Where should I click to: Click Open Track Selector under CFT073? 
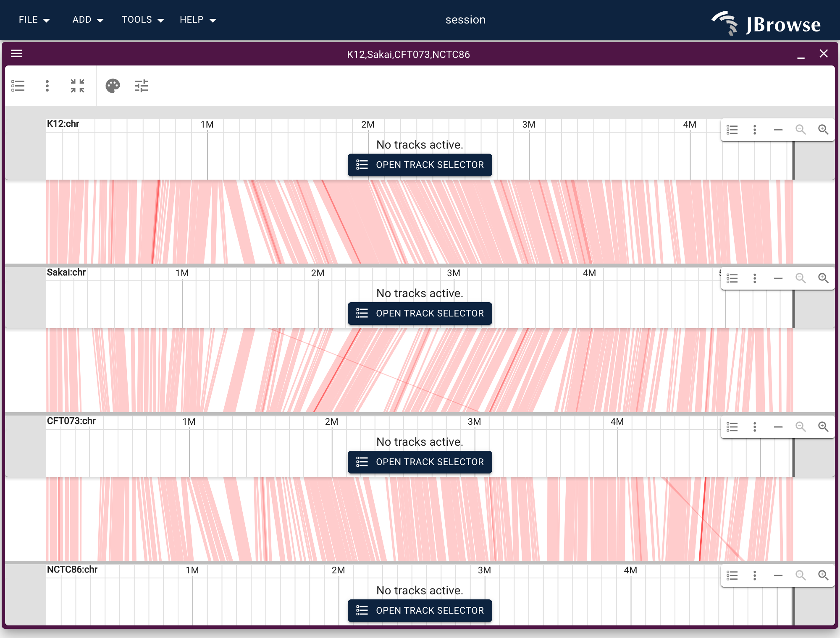coord(420,462)
